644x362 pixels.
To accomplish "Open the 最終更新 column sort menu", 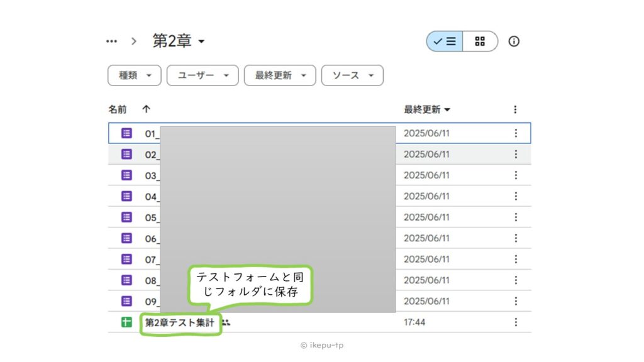I will tap(427, 109).
